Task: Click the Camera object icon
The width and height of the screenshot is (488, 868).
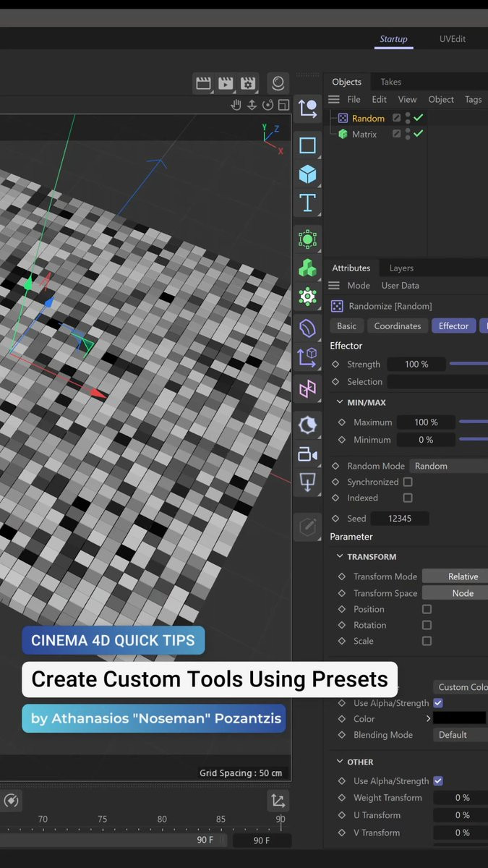Action: point(307,454)
